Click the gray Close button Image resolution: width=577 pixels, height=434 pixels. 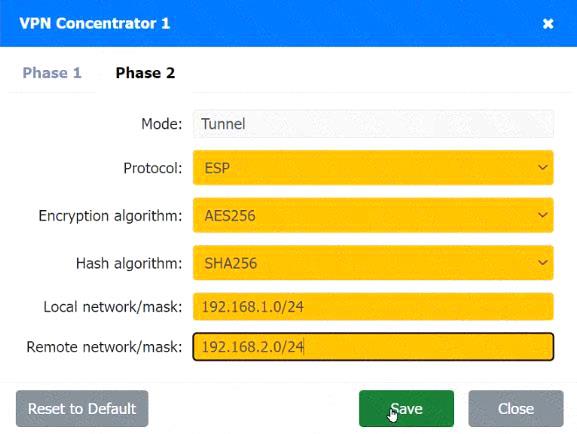click(x=516, y=409)
